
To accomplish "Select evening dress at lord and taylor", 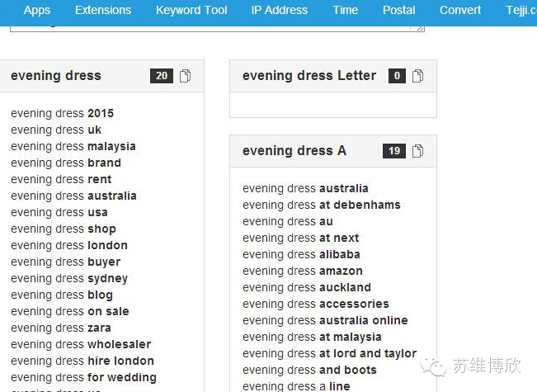I will [330, 353].
